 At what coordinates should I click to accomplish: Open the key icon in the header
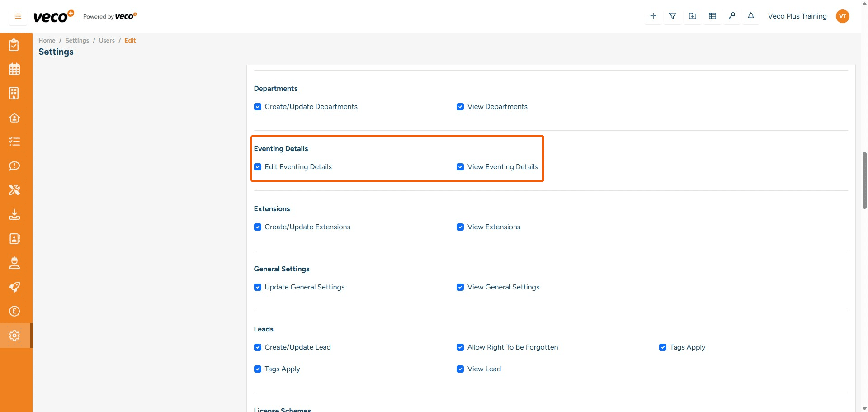point(731,16)
